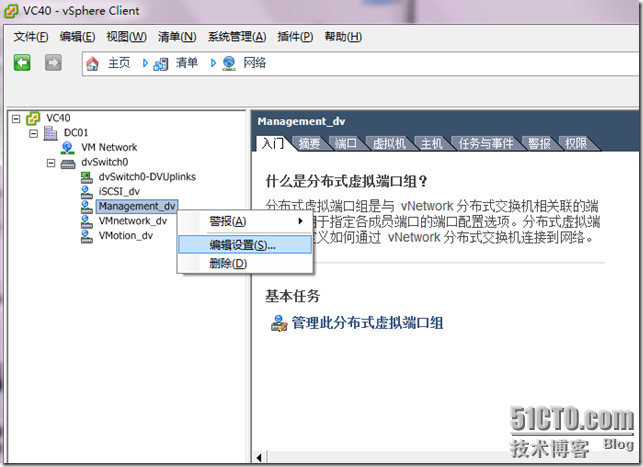Screen dimensions: 643x467
Task: Click the dvSwitch0 switch icon
Action: coord(68,164)
